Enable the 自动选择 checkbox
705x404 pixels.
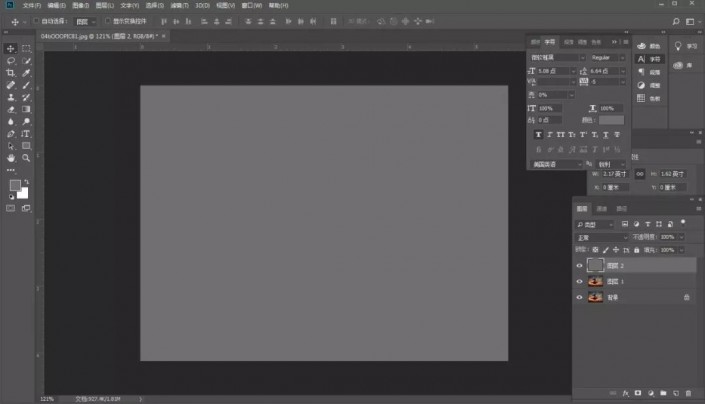click(x=36, y=20)
